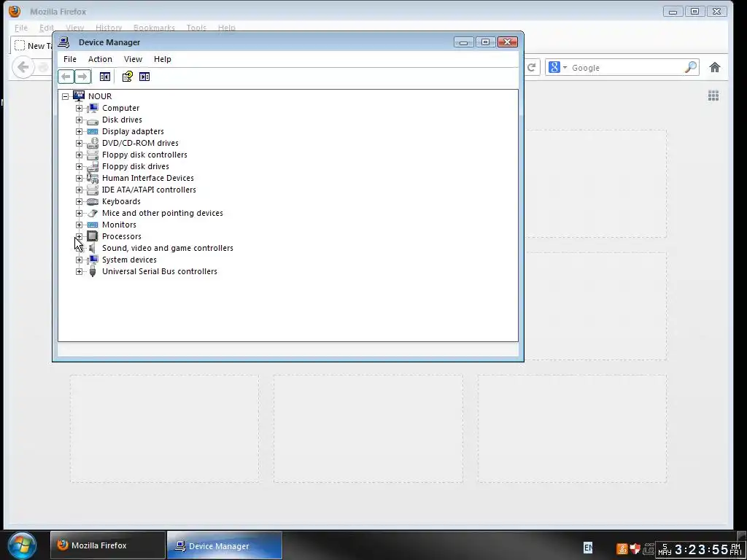Select Mice and other pointing devices label
The width and height of the screenshot is (747, 560).
163,213
